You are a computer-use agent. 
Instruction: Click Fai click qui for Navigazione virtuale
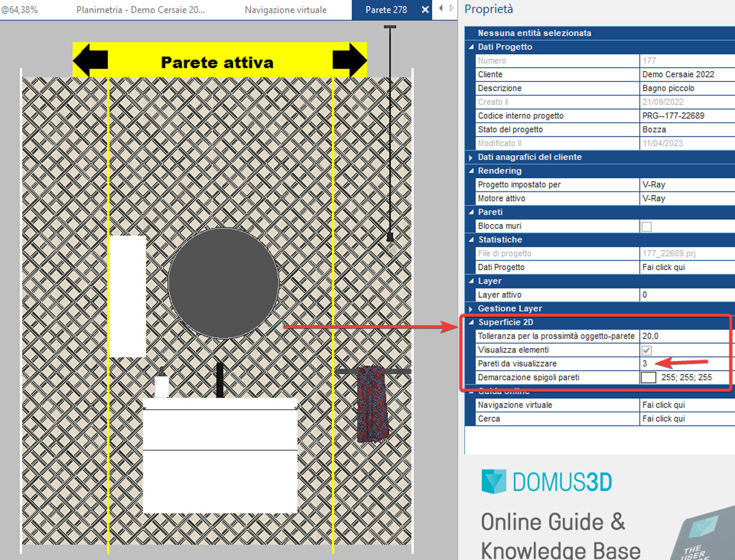pyautogui.click(x=663, y=405)
